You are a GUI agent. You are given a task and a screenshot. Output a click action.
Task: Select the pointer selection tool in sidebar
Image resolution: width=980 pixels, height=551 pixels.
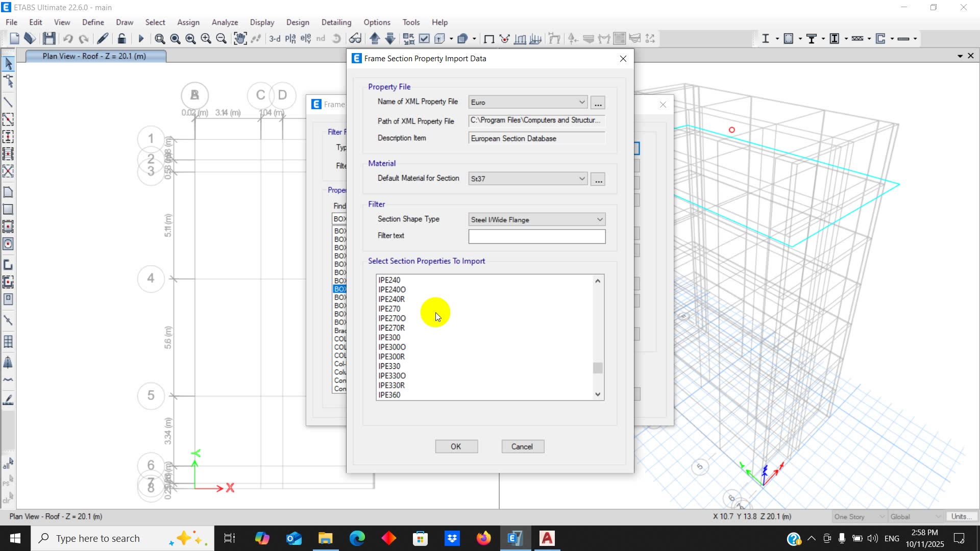(8, 63)
